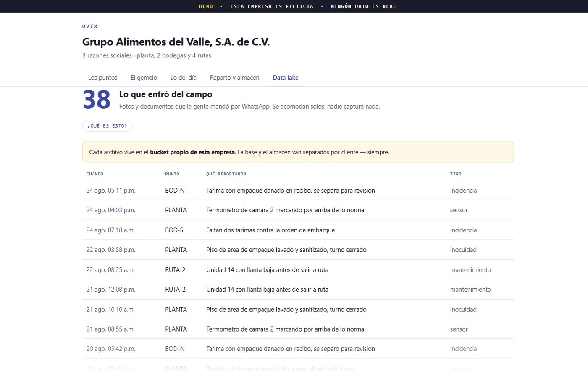
Task: Open the 21 ago, 10:10 a.m. report text
Action: click(286, 310)
